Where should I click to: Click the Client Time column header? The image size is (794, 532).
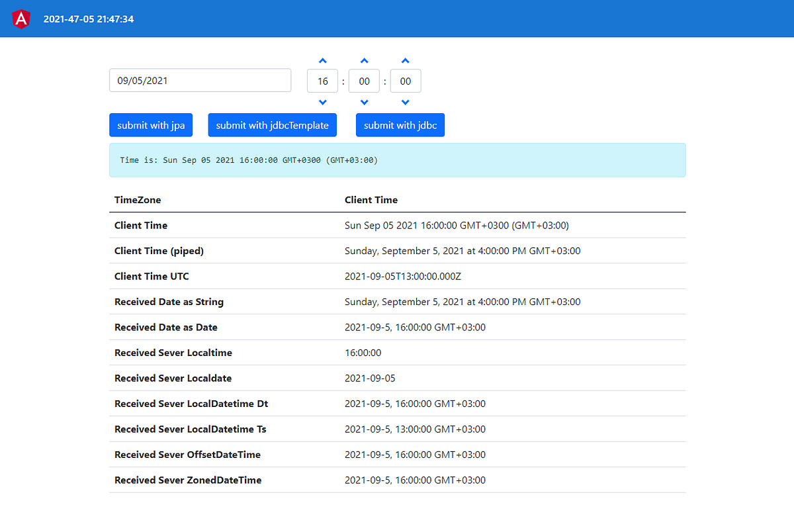371,200
